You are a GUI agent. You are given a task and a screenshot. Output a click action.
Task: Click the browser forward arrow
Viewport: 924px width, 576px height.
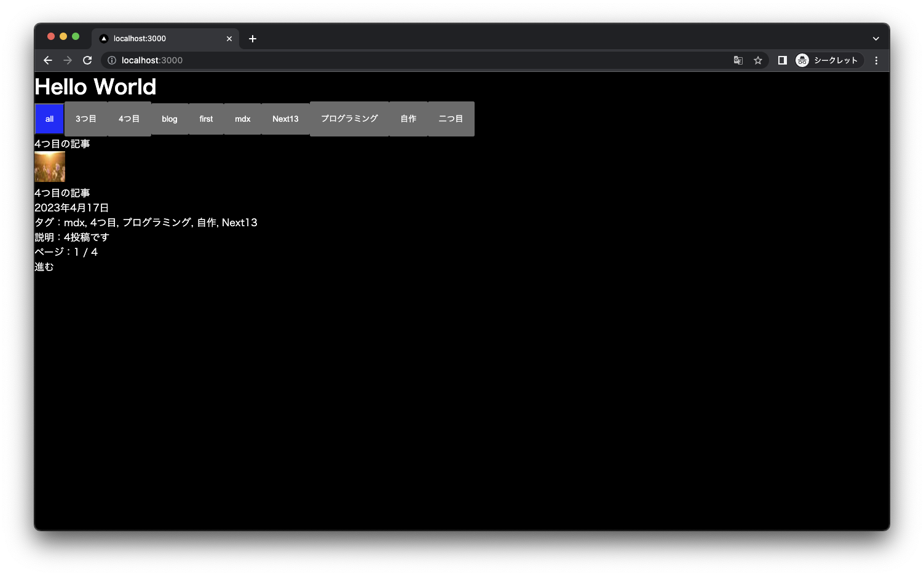68,60
